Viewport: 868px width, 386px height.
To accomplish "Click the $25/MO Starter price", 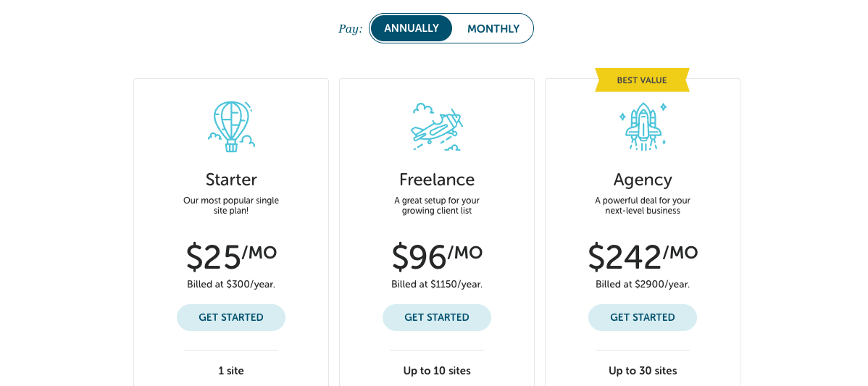I will [231, 256].
